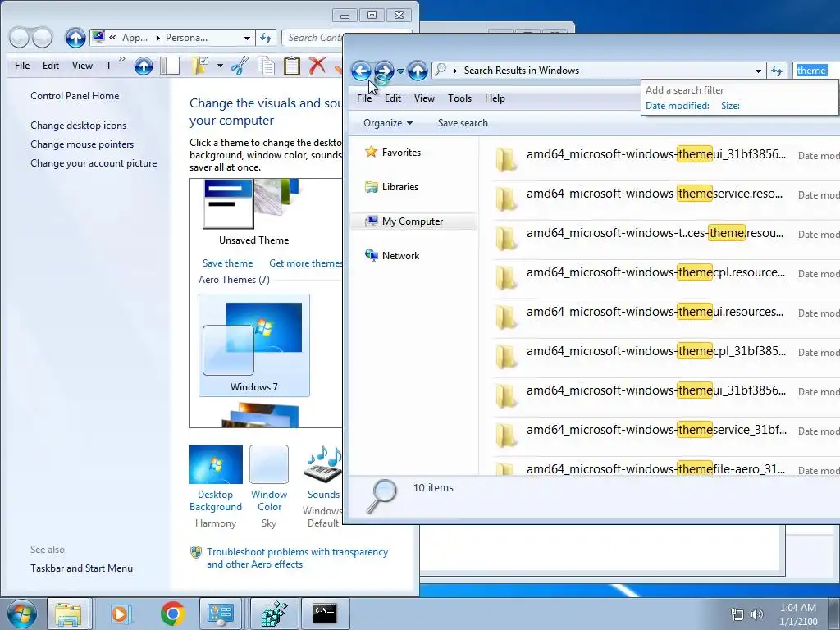Add Date modified search filter
The height and width of the screenshot is (630, 840).
(677, 106)
